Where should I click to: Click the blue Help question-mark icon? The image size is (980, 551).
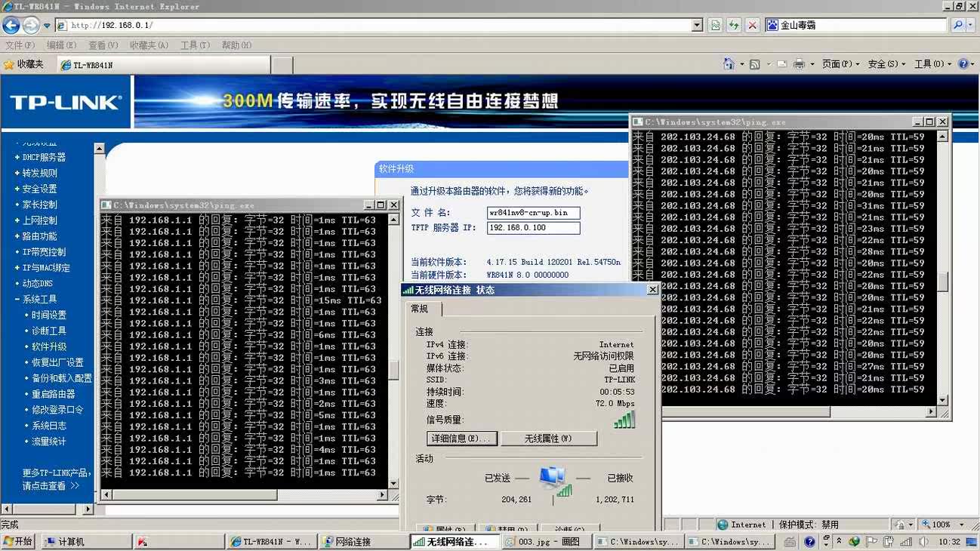tap(963, 64)
